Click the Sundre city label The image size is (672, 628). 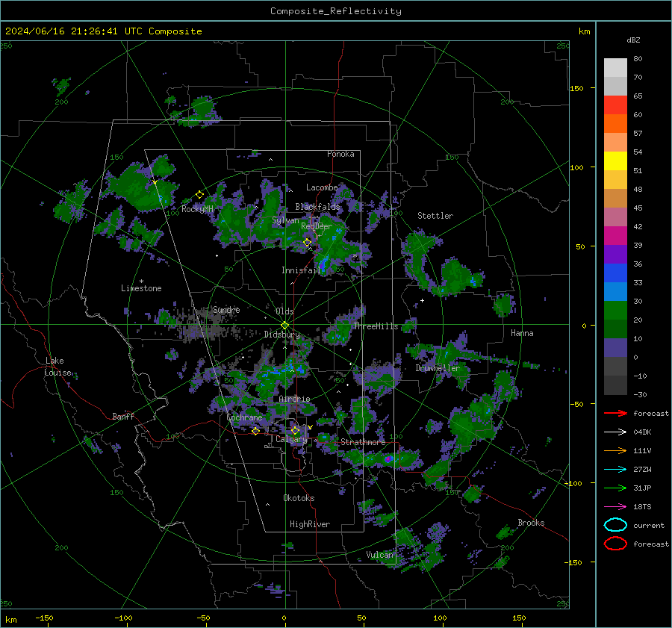227,310
